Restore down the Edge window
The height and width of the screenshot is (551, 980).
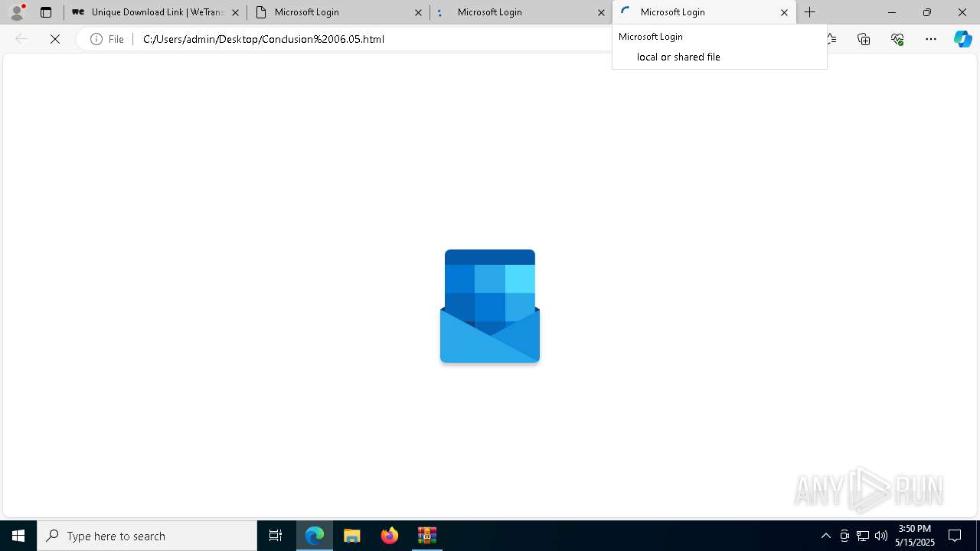[x=927, y=12]
